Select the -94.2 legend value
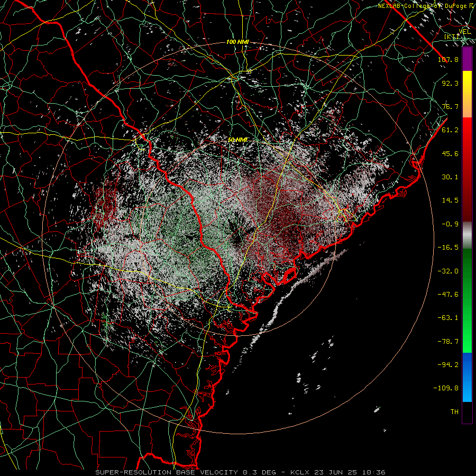476x476 pixels. pyautogui.click(x=448, y=365)
